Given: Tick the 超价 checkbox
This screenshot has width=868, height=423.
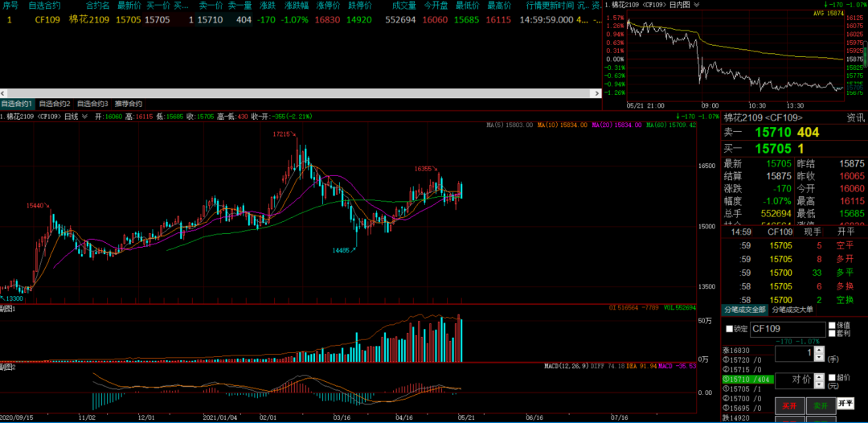Looking at the screenshot, I should pos(832,378).
